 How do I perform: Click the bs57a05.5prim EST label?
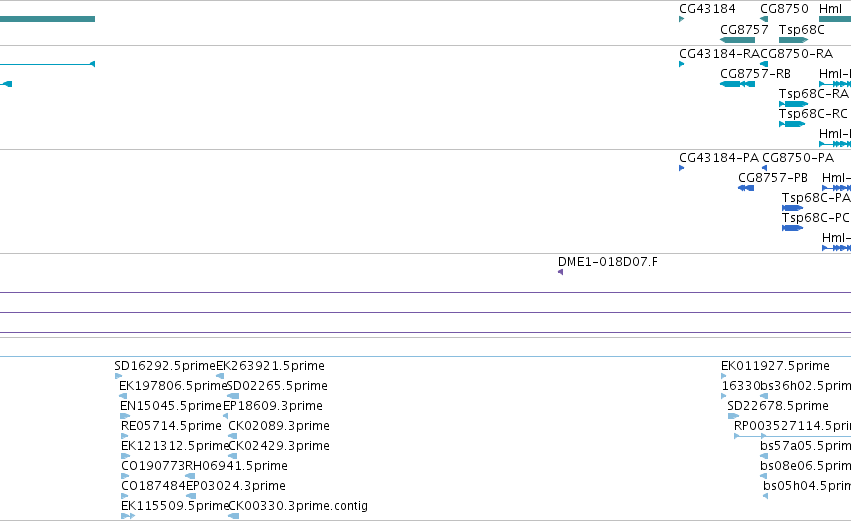pos(805,446)
